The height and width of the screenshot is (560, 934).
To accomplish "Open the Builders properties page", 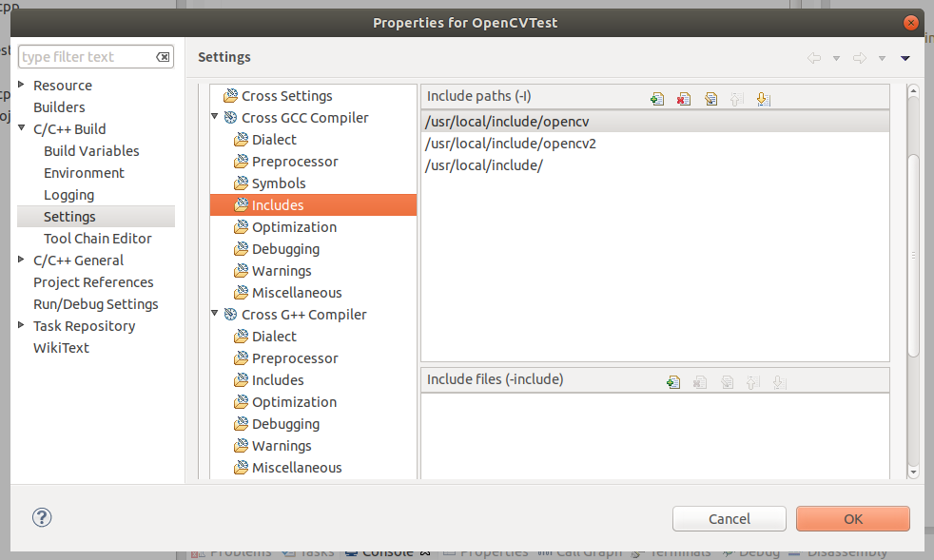I will point(59,107).
